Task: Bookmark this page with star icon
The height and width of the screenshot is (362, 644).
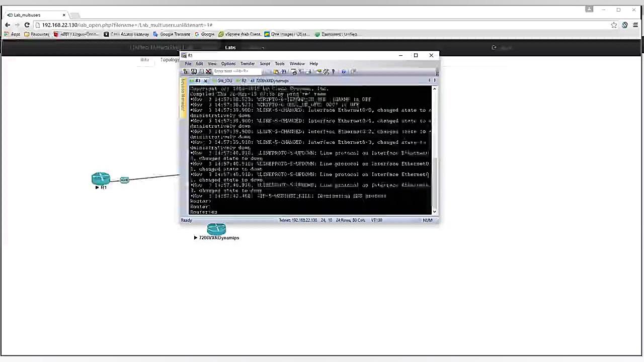Action: pos(614,25)
